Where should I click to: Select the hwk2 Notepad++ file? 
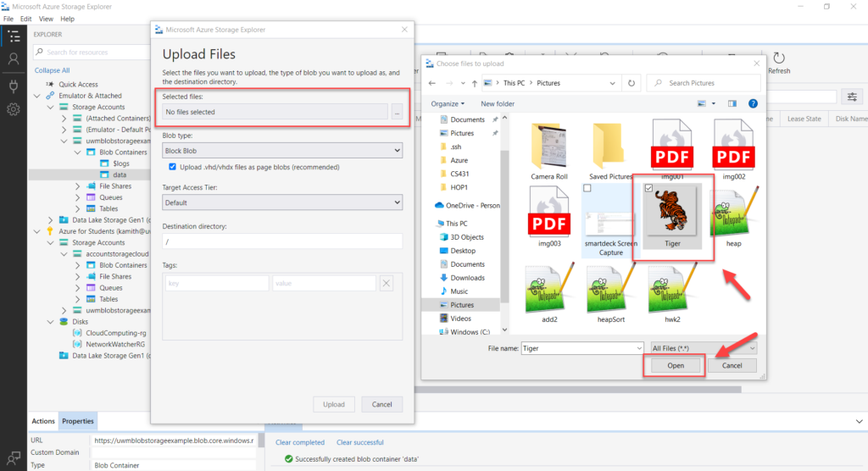click(672, 293)
